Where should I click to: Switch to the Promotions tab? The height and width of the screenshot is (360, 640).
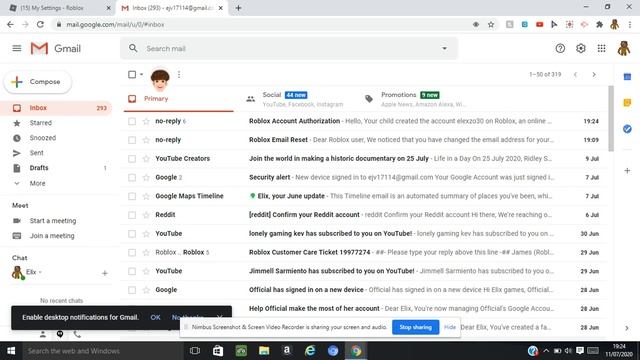[416, 99]
